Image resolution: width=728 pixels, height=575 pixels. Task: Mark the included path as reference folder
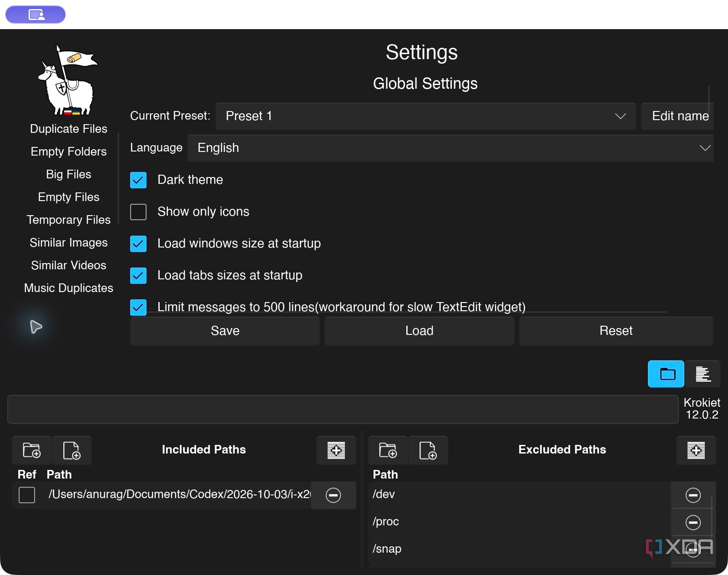pyautogui.click(x=27, y=495)
